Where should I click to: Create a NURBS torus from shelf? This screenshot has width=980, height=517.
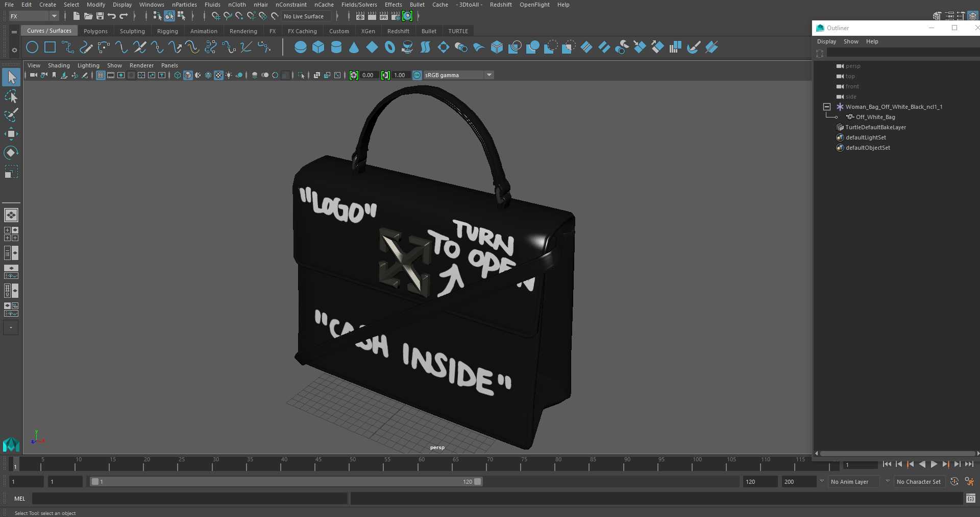tap(390, 48)
